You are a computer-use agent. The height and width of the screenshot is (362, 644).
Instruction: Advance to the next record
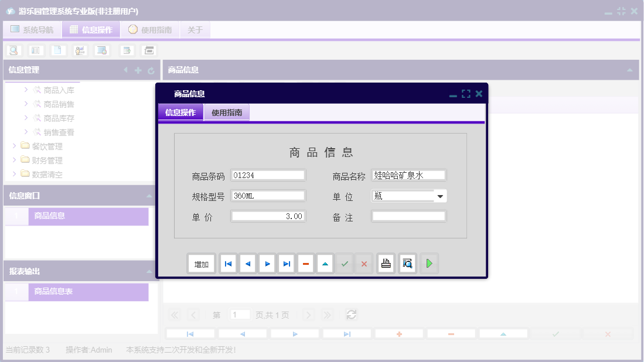267,263
